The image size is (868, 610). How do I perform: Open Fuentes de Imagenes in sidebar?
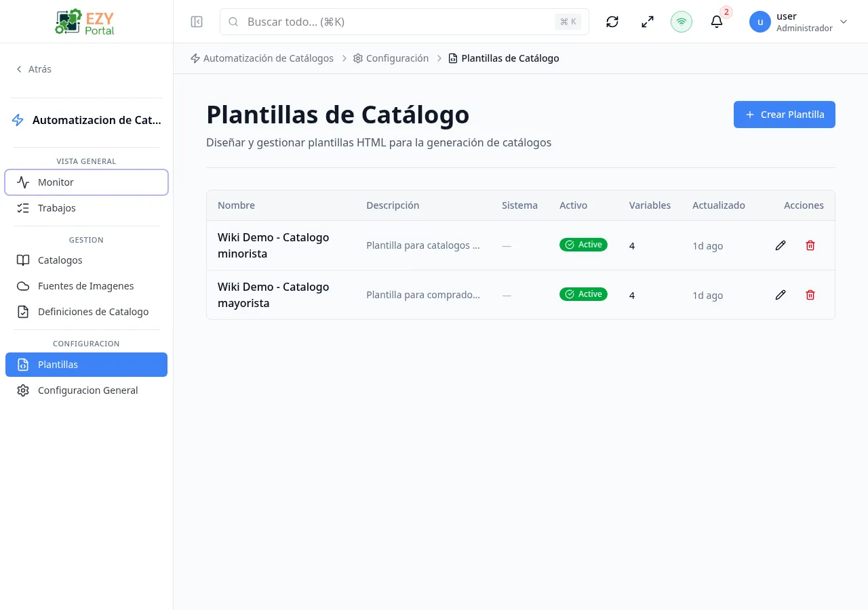[86, 286]
